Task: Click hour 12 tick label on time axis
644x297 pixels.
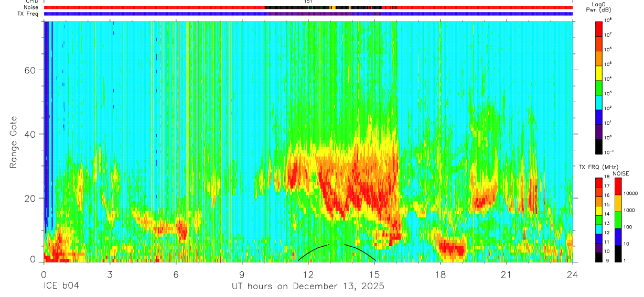Action: [308, 274]
